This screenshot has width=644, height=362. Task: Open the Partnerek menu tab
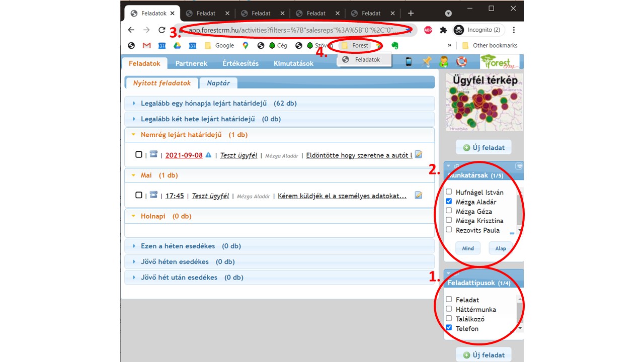(x=191, y=63)
